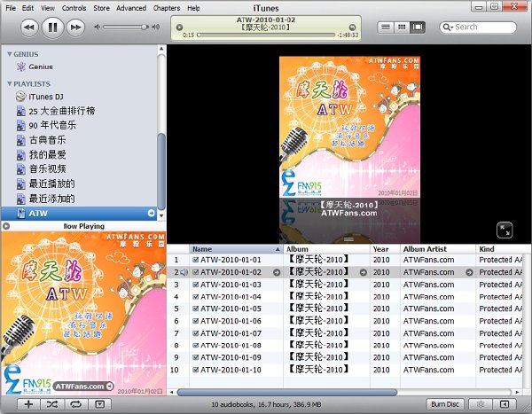The width and height of the screenshot is (532, 414).
Task: Uncheck the ATW-2010-01-06 checkbox
Action: (195, 321)
